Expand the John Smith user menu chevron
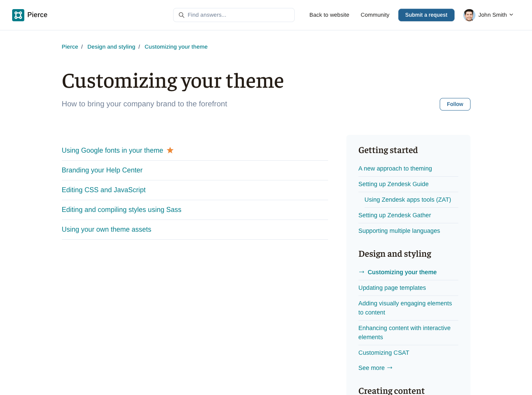532x395 pixels. (511, 15)
